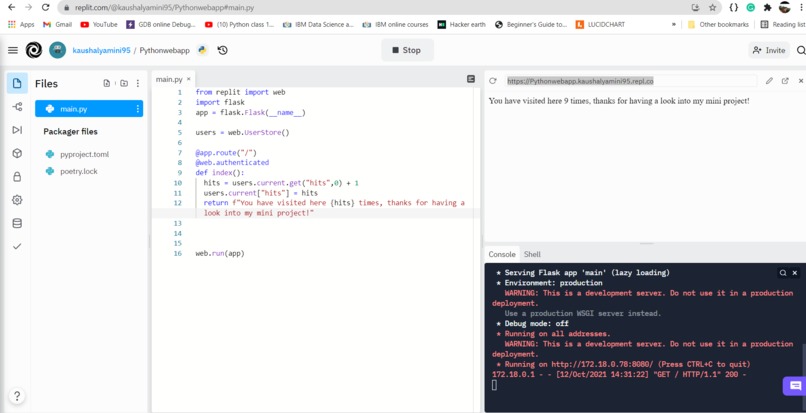Click the 'Packager files' heading

[x=70, y=132]
